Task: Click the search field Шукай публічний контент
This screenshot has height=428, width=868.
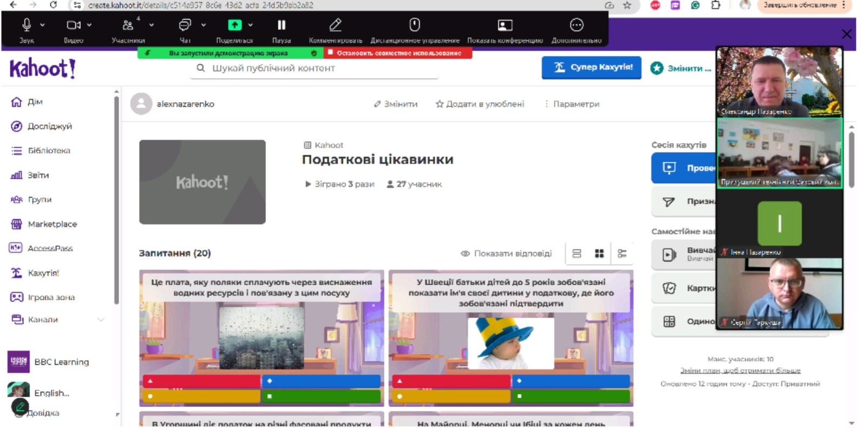Action: [314, 68]
